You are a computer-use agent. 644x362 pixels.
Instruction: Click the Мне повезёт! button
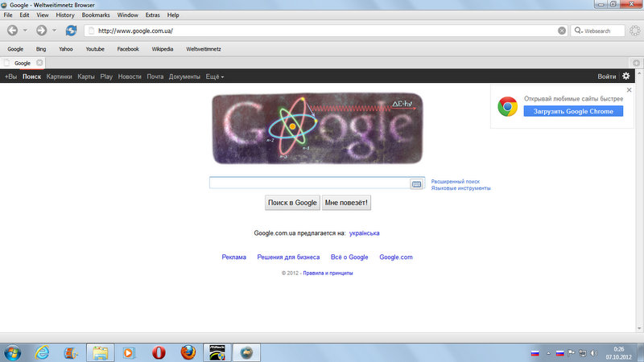pos(346,203)
